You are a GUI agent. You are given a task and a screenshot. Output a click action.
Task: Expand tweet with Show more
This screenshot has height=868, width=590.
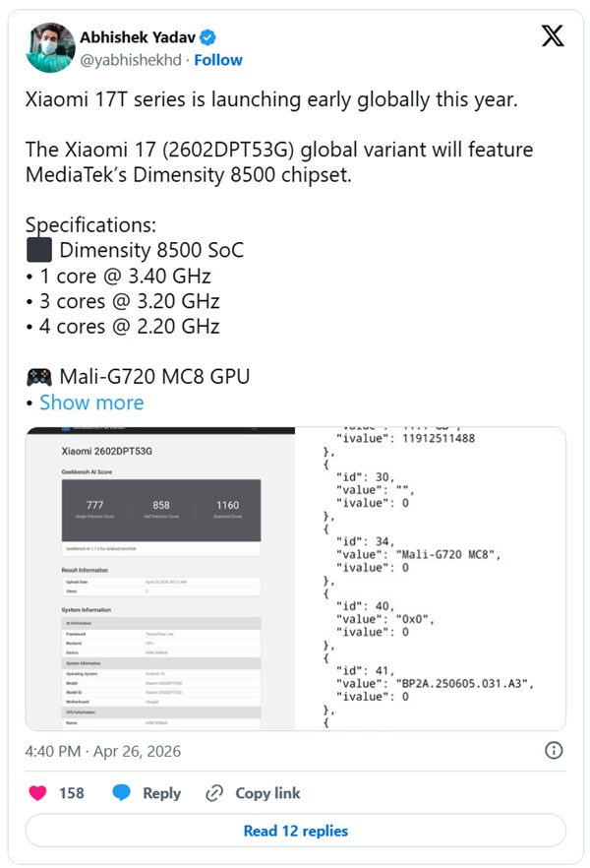pos(91,403)
